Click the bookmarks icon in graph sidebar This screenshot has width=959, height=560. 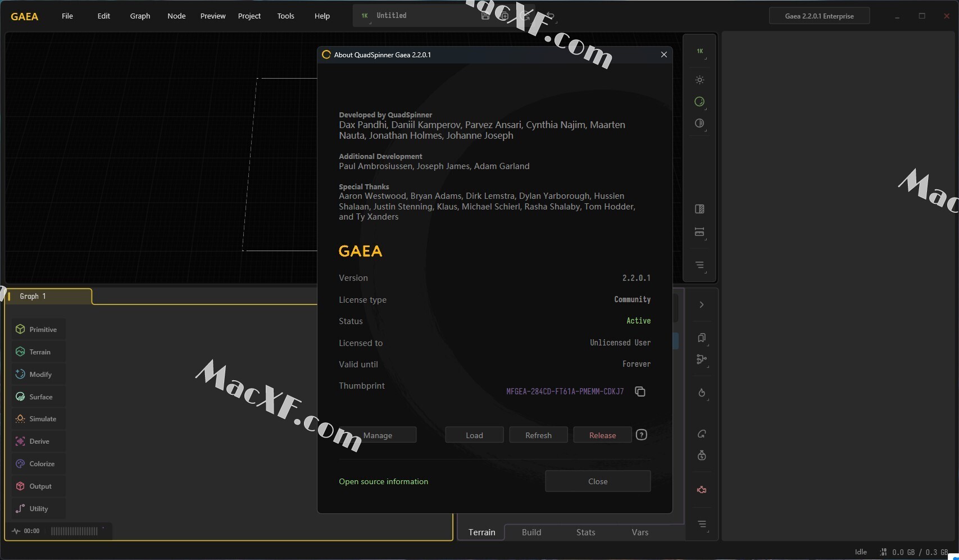tap(702, 338)
